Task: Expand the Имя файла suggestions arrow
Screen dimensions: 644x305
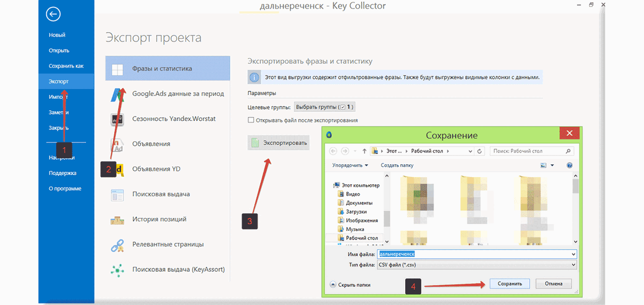Action: [574, 254]
